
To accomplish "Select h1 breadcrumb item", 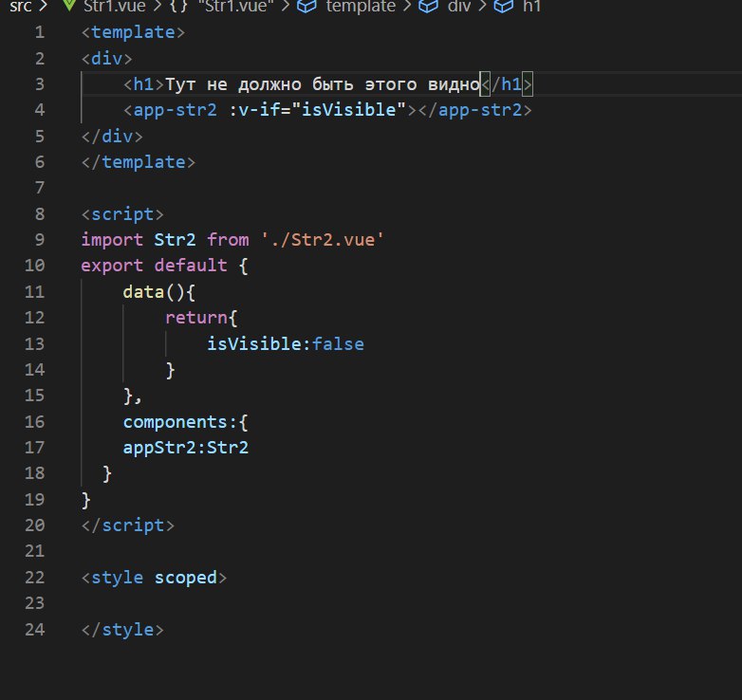I will (x=531, y=6).
